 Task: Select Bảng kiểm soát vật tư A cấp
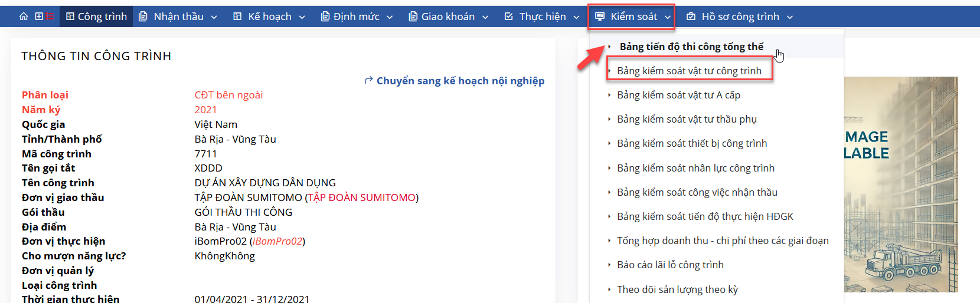(678, 95)
